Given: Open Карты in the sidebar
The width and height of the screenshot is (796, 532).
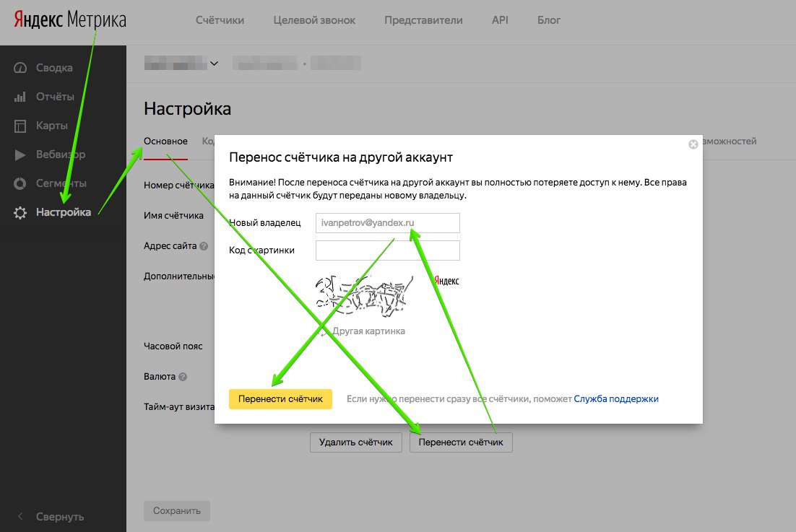Looking at the screenshot, I should point(52,126).
